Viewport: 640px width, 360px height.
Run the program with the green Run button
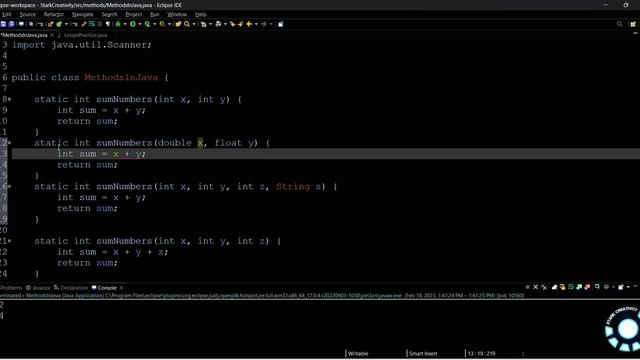[133, 24]
